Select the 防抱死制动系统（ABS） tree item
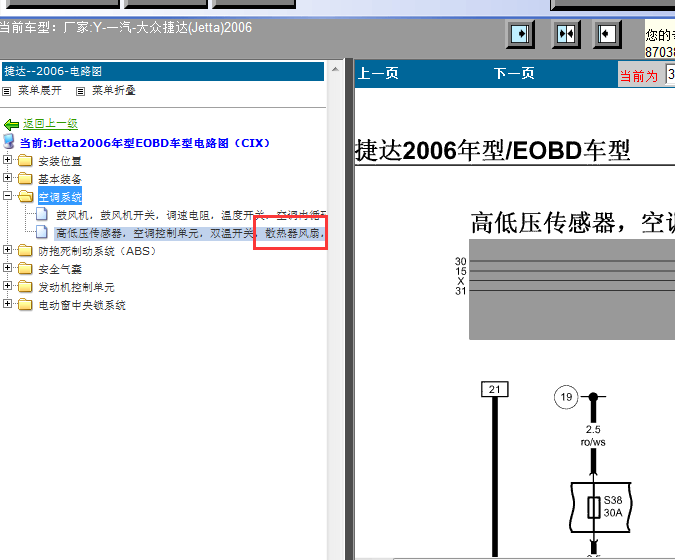 (98, 251)
